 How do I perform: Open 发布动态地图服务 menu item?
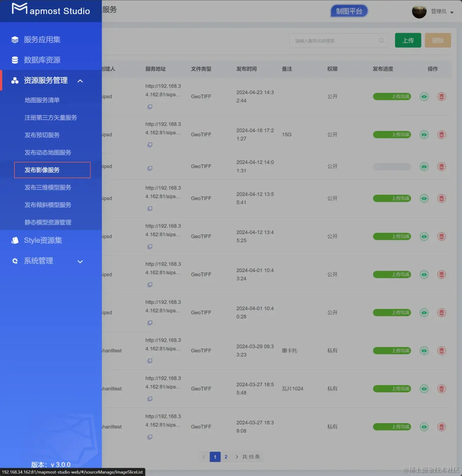point(48,153)
